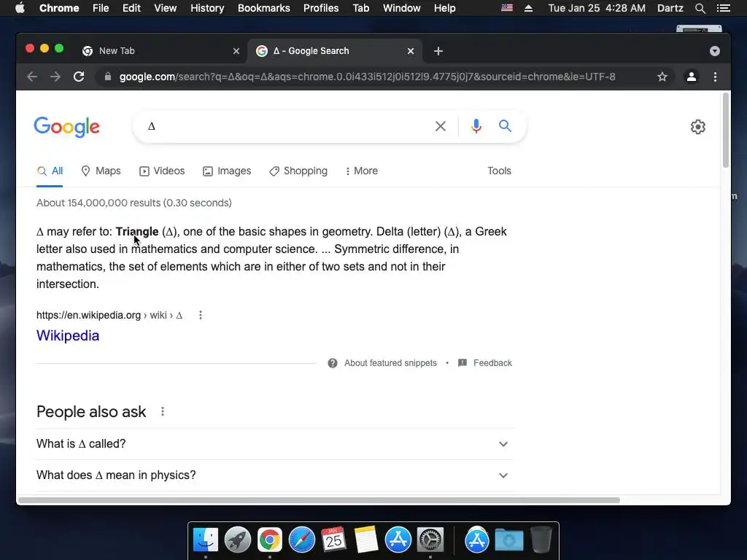The height and width of the screenshot is (560, 747).
Task: Open the Apple menu
Action: coord(20,8)
